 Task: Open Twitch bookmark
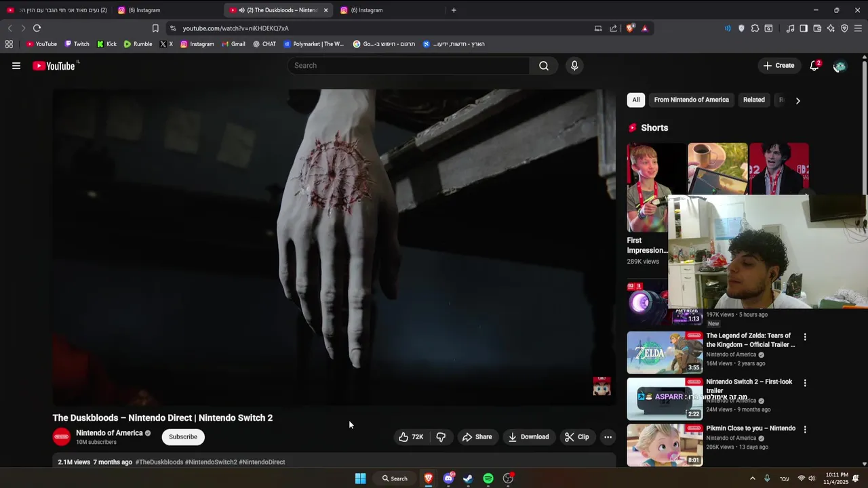tap(77, 44)
